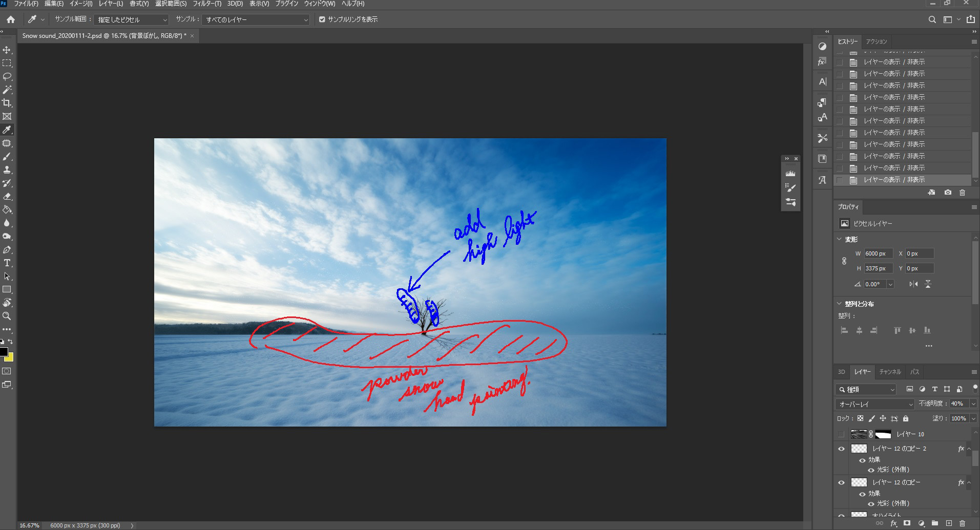This screenshot has width=980, height=530.
Task: Open フィルター(T) menu
Action: [207, 4]
